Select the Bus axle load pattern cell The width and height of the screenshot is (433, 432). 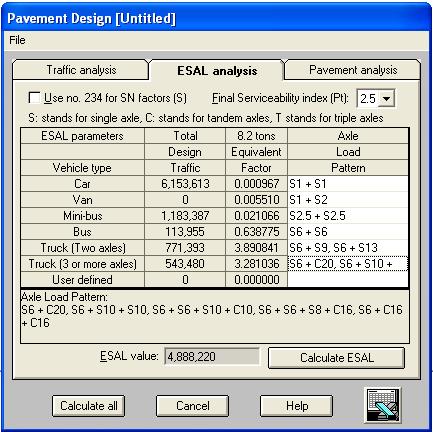tap(348, 232)
